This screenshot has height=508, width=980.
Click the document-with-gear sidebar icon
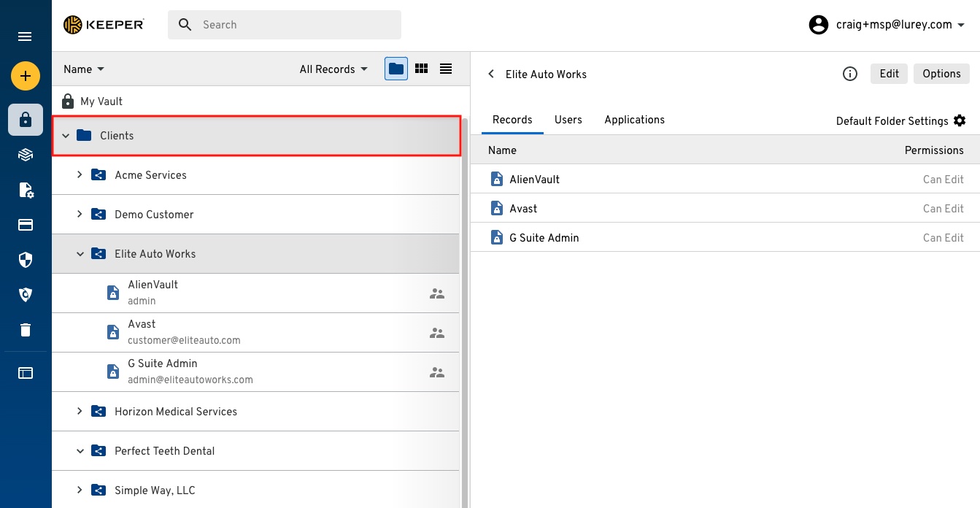click(x=26, y=190)
